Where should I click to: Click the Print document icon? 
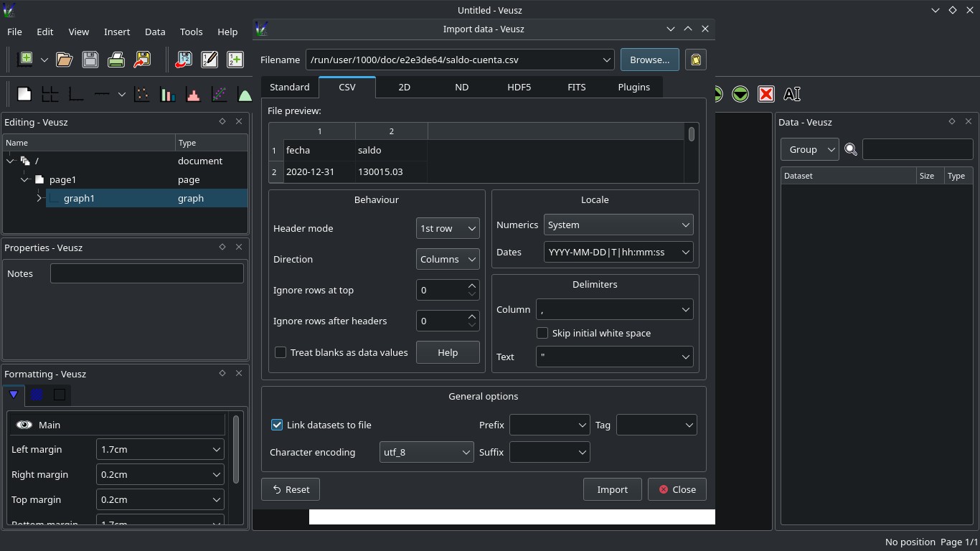(116, 60)
